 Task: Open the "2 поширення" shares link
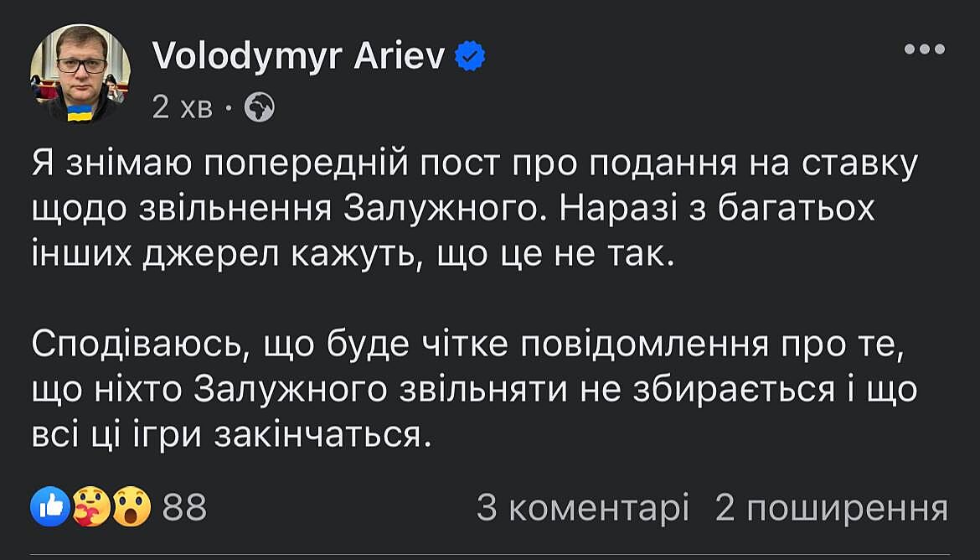coord(831,508)
